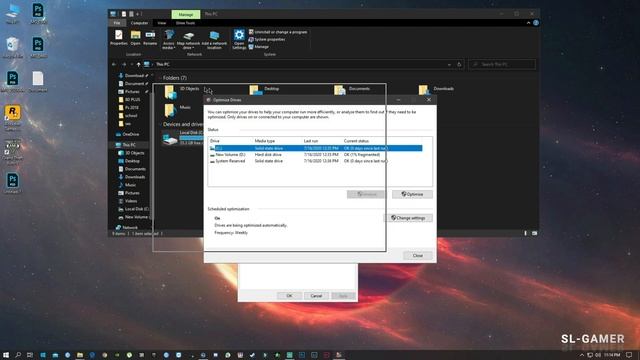Open Task View on the taskbar

[x=30, y=355]
